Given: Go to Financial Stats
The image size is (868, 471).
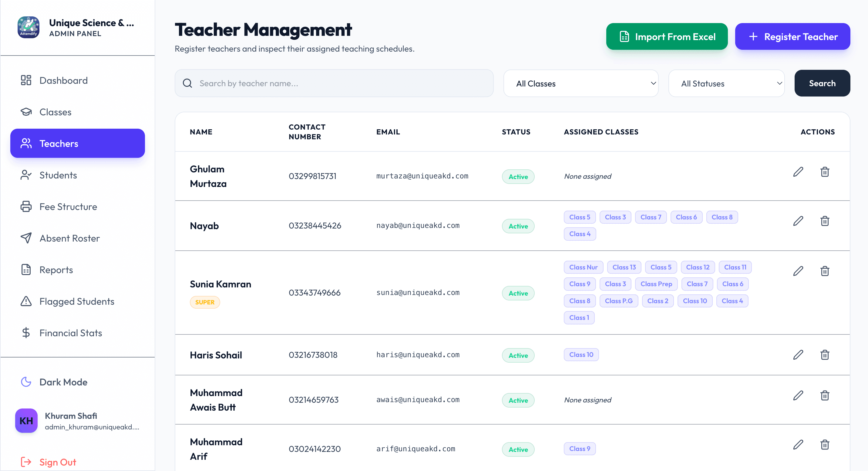Looking at the screenshot, I should [78, 333].
